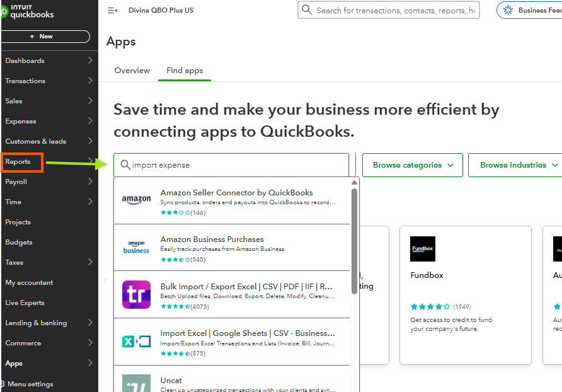
Task: Click the search magnifier in the top search bar
Action: click(307, 10)
